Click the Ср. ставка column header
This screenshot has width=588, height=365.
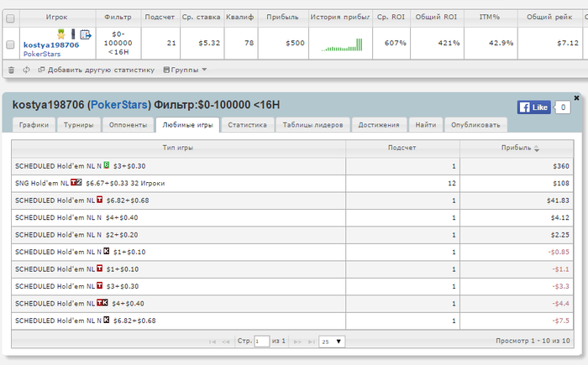[x=202, y=18]
